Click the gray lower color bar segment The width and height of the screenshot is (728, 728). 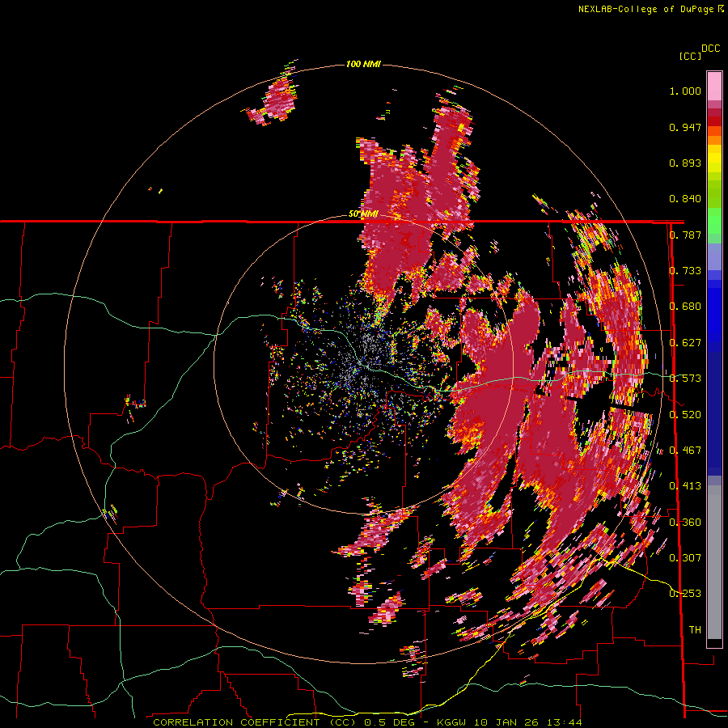click(714, 562)
